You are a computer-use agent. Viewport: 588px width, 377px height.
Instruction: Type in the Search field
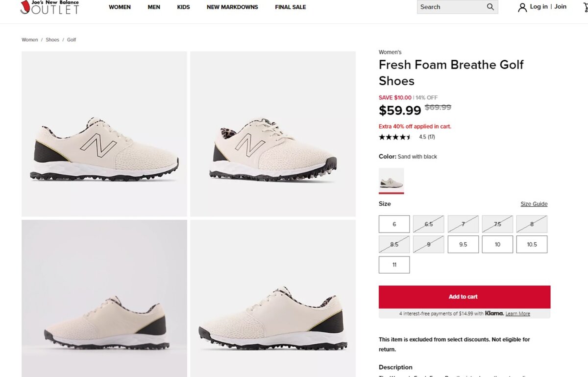[451, 7]
